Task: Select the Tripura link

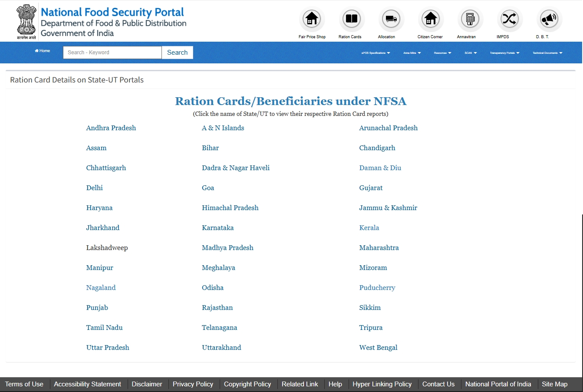Action: pos(371,328)
